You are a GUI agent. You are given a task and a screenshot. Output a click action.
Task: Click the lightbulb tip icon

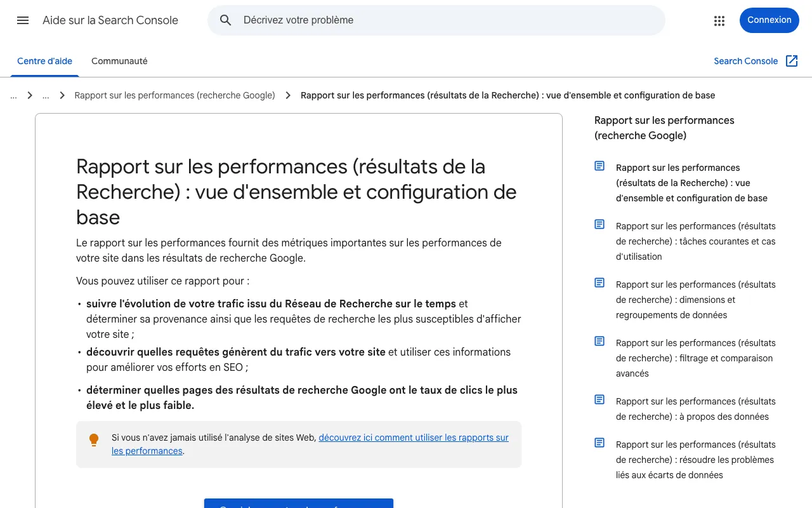coord(94,439)
